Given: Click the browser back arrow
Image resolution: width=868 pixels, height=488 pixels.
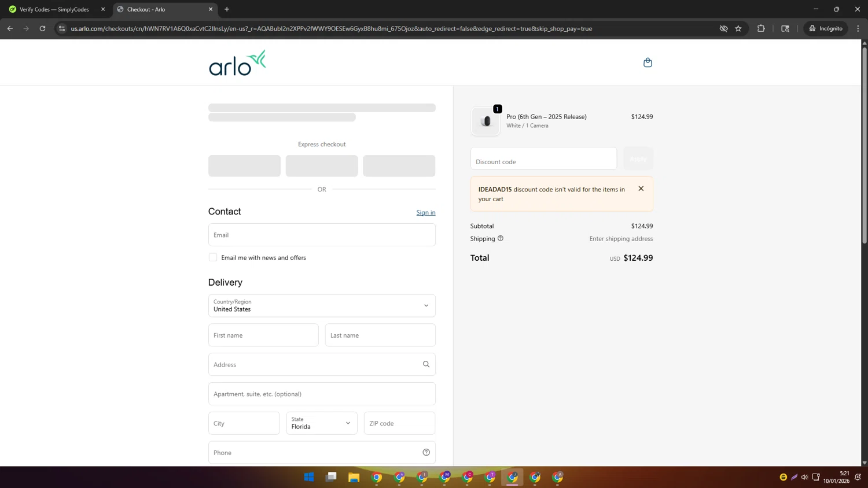Looking at the screenshot, I should point(10,28).
